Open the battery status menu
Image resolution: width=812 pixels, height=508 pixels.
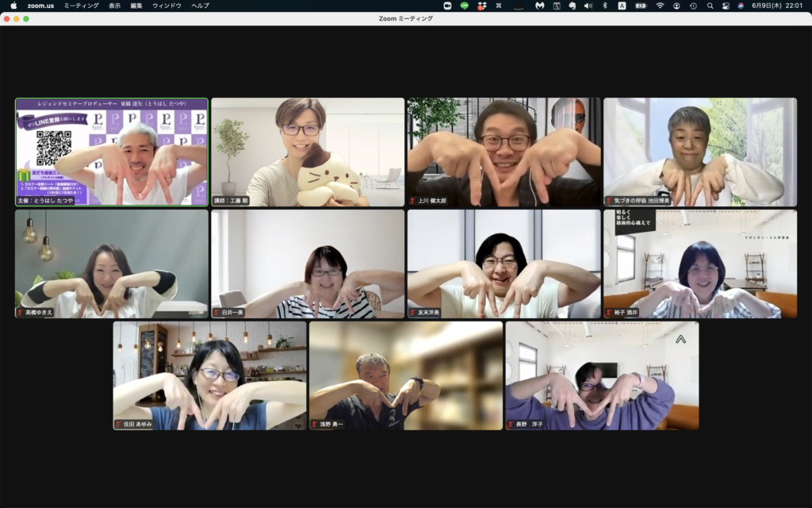tap(641, 6)
